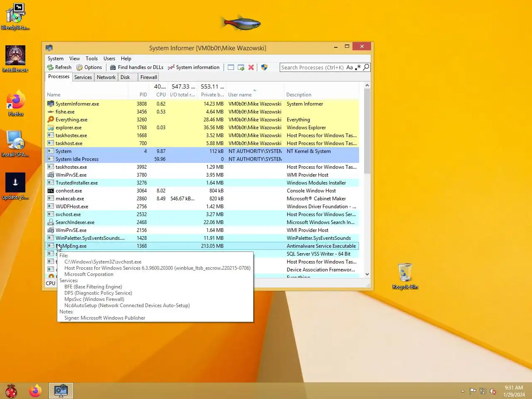Click the swimming fish on desktop
Viewport: 532px width, 399px height.
pyautogui.click(x=241, y=23)
